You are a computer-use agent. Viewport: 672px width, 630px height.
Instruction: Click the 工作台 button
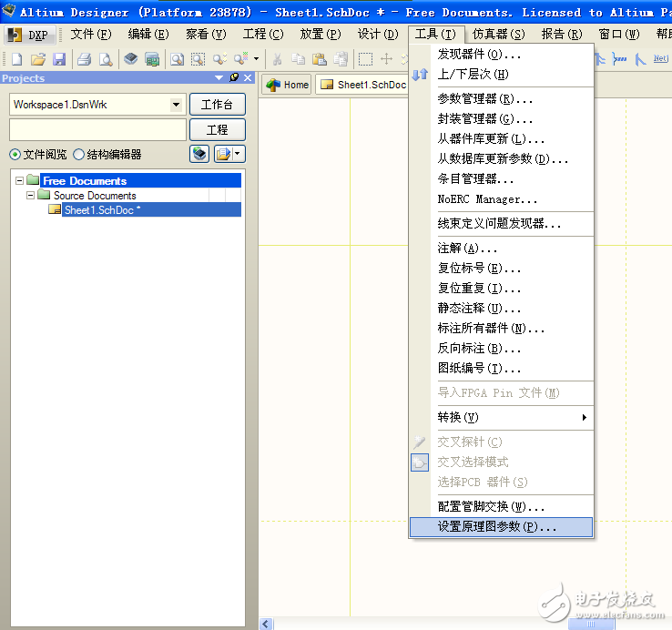tap(218, 104)
